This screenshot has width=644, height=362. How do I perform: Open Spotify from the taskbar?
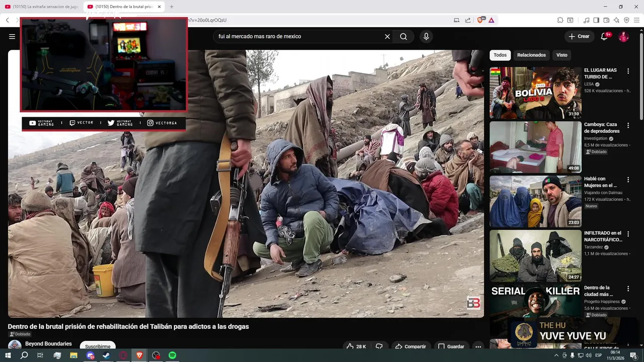[x=172, y=355]
